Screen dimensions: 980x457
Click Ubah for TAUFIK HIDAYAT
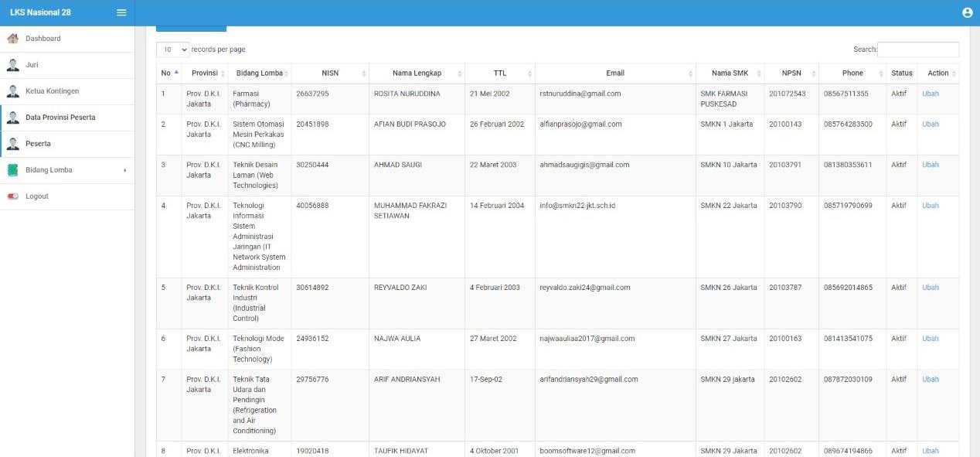click(x=931, y=451)
